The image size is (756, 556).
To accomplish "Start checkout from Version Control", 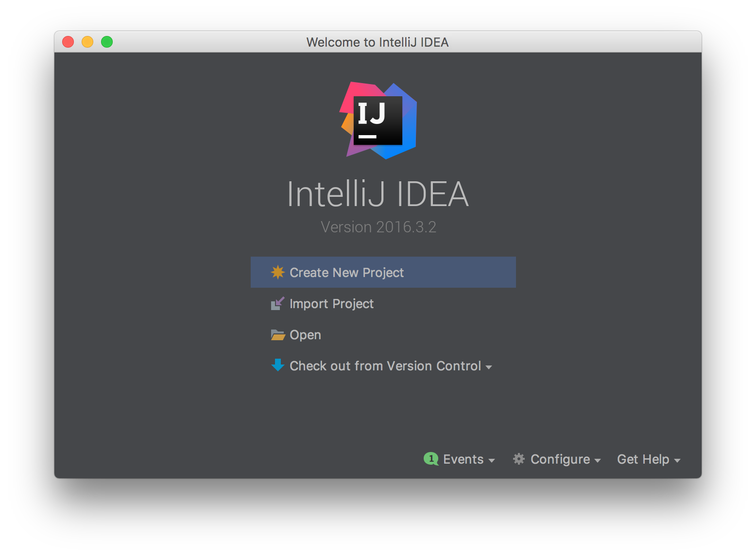I will pyautogui.click(x=385, y=365).
